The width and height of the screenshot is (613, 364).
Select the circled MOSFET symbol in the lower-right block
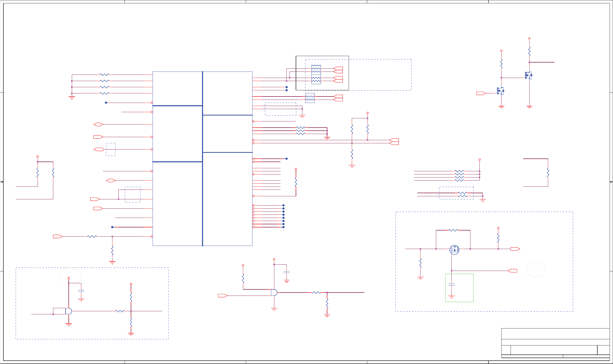coord(454,250)
